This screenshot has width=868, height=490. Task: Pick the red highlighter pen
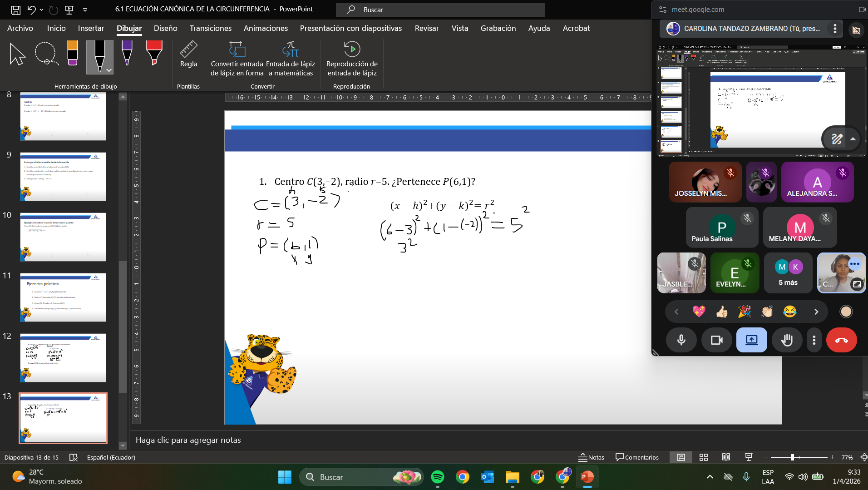tap(154, 53)
